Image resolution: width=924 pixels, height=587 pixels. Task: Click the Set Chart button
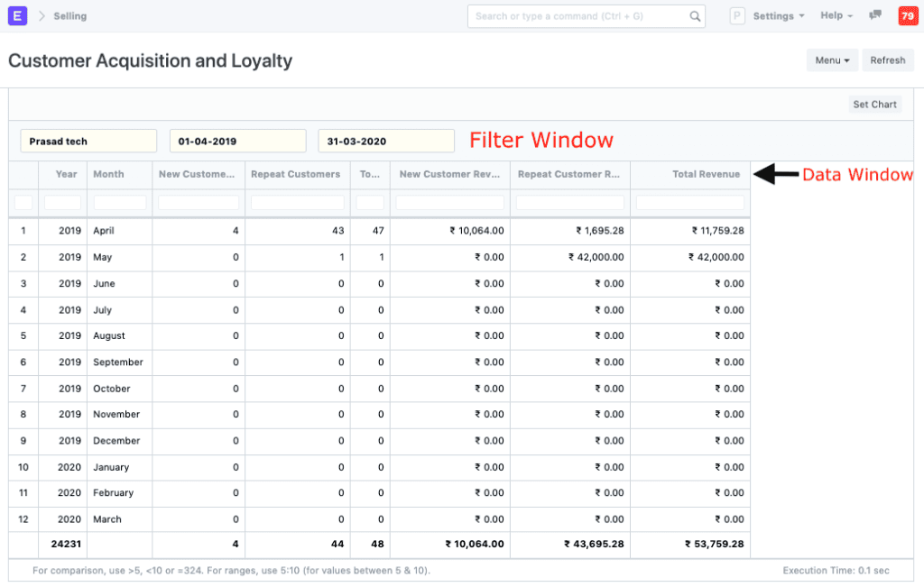tap(874, 105)
